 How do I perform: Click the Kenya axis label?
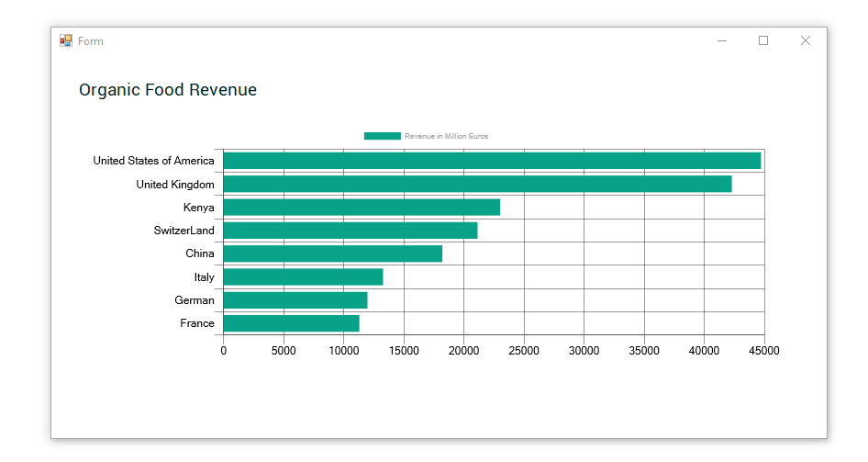point(199,208)
